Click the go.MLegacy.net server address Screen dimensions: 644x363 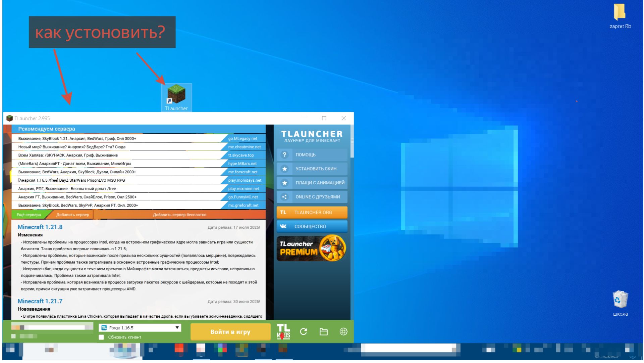[x=243, y=139]
